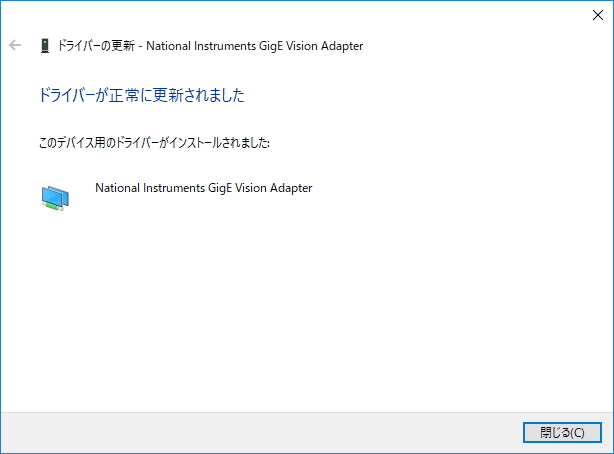
Task: Click the network adapter monitors icon
Action: coord(55,198)
